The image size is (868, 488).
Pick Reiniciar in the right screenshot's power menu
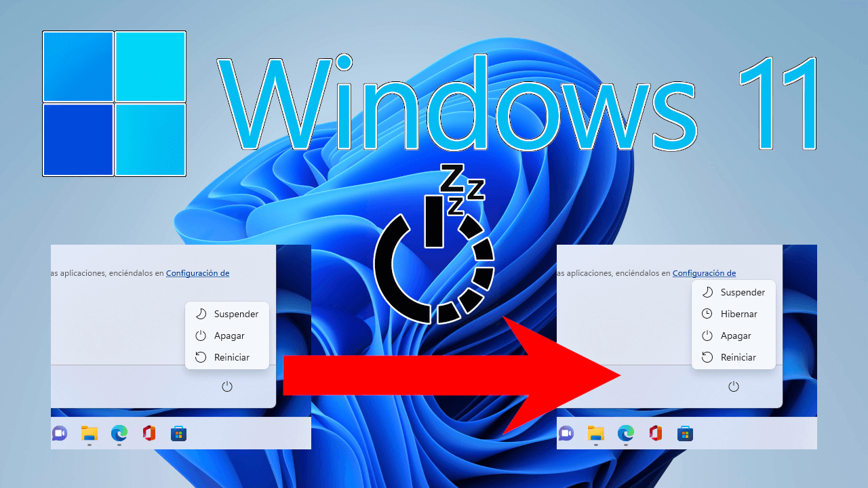coord(733,357)
